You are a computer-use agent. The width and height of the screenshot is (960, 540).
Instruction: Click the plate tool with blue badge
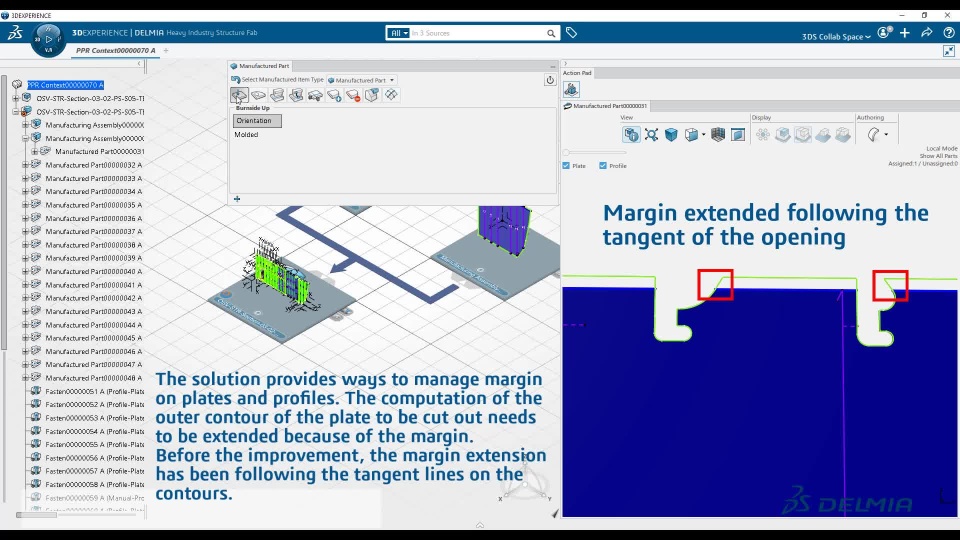point(334,95)
